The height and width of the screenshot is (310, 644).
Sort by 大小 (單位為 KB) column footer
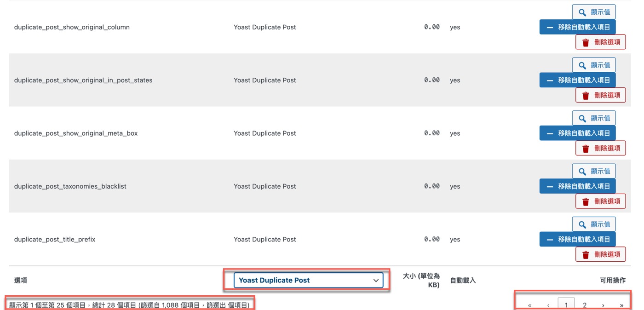coord(421,280)
